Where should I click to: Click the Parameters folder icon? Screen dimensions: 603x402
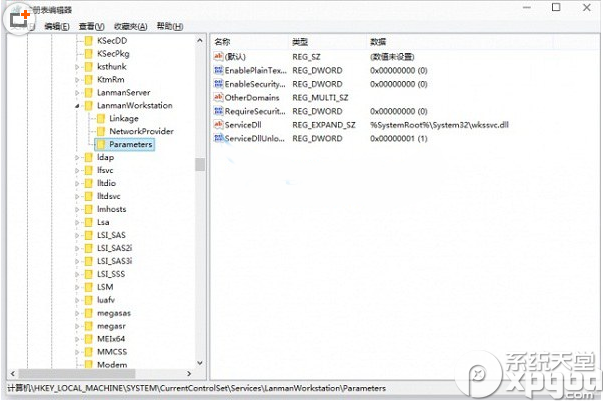point(101,145)
